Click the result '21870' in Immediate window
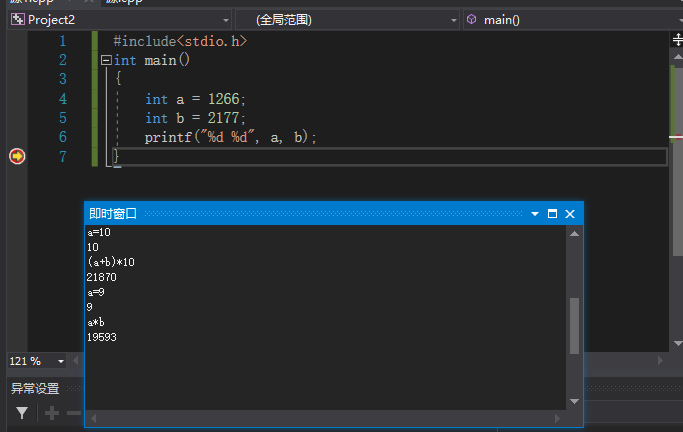Screen dimensions: 683x432 pos(101,277)
